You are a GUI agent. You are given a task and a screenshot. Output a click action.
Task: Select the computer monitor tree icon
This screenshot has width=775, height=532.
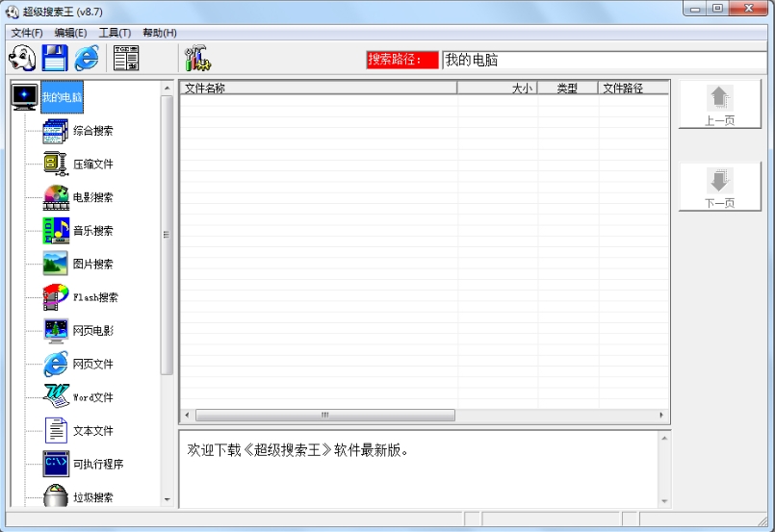(25, 97)
